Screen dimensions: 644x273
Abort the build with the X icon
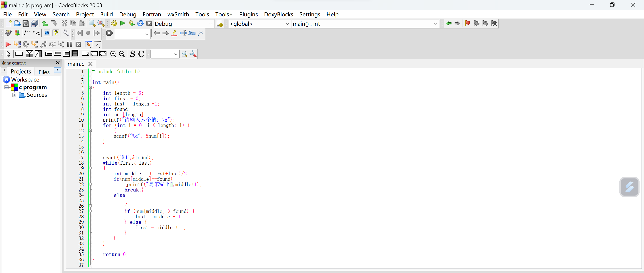click(x=149, y=23)
